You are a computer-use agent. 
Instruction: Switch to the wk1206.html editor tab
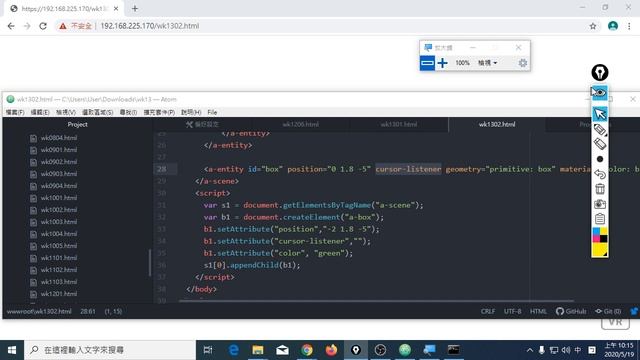(x=300, y=124)
